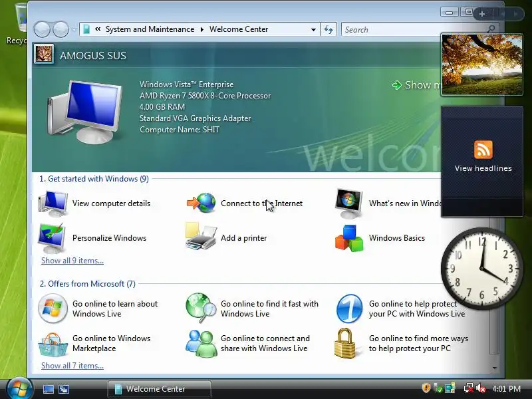
Task: Click the Add a printer icon
Action: pos(201,237)
